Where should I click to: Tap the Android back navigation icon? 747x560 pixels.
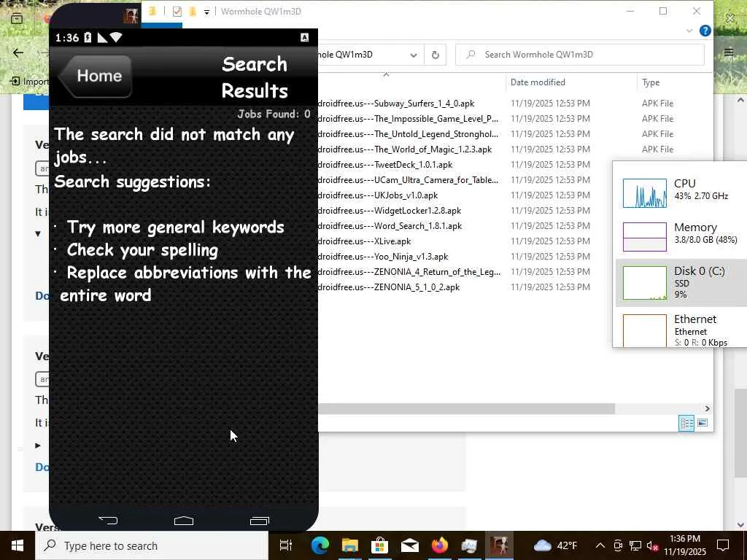click(108, 521)
